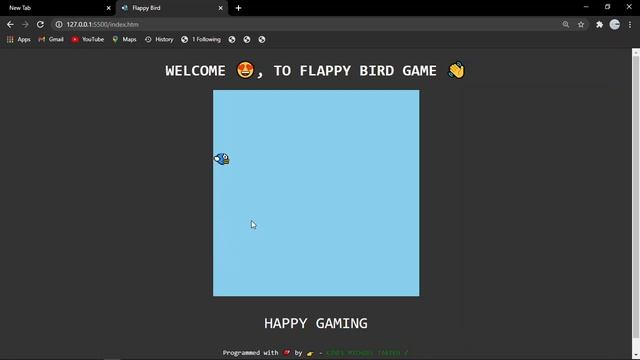Viewport: 640px width, 360px height.
Task: Click the forward navigation arrow
Action: click(x=25, y=24)
